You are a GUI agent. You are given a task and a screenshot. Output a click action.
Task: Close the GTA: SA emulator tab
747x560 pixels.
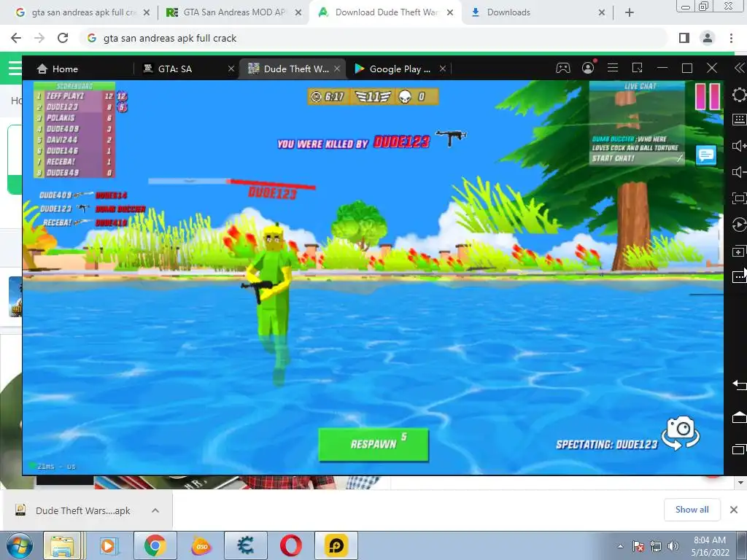click(x=231, y=69)
